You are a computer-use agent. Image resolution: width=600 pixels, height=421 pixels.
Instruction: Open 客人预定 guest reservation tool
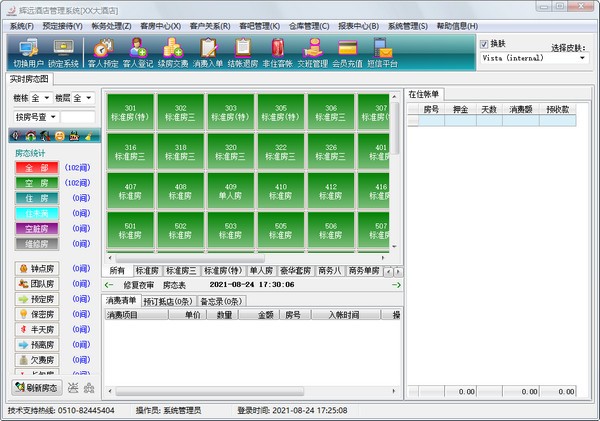point(103,51)
